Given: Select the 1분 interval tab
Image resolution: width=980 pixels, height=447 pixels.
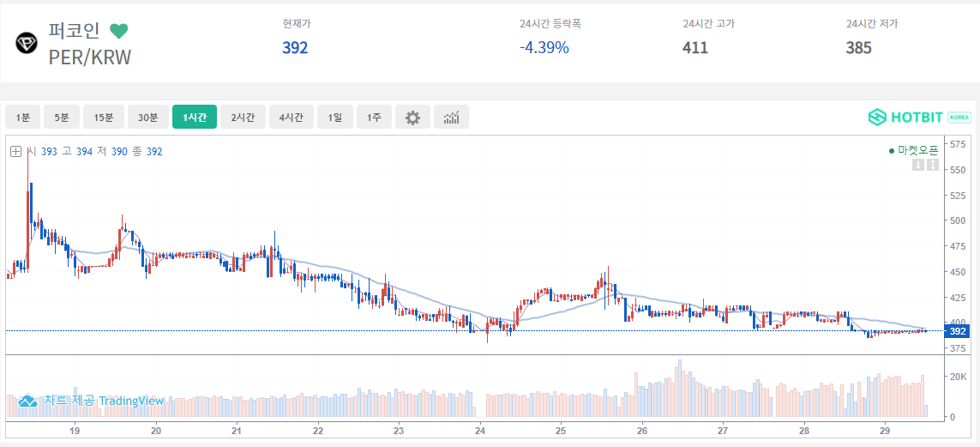Looking at the screenshot, I should pyautogui.click(x=23, y=117).
